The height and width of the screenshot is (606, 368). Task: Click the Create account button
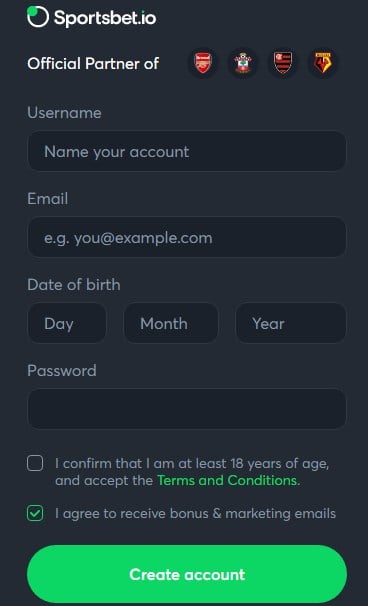pyautogui.click(x=187, y=574)
